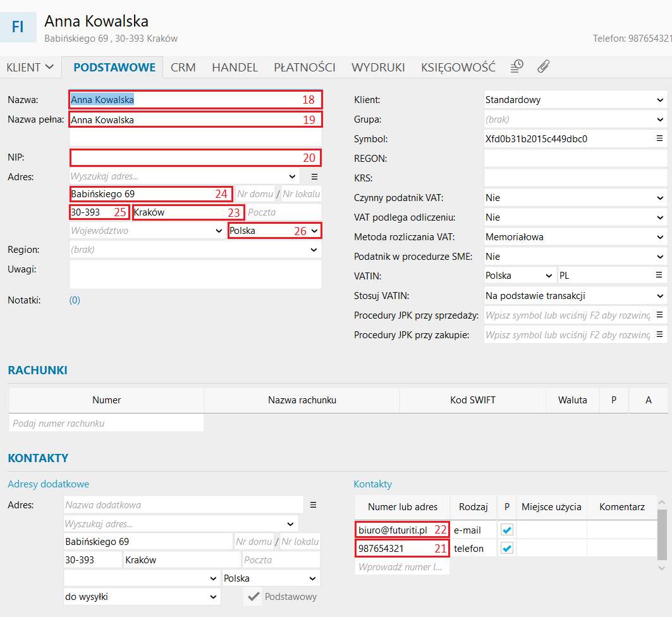The width and height of the screenshot is (672, 617).
Task: Click menu icon beside Nazwa dodatkowa field
Action: point(312,505)
